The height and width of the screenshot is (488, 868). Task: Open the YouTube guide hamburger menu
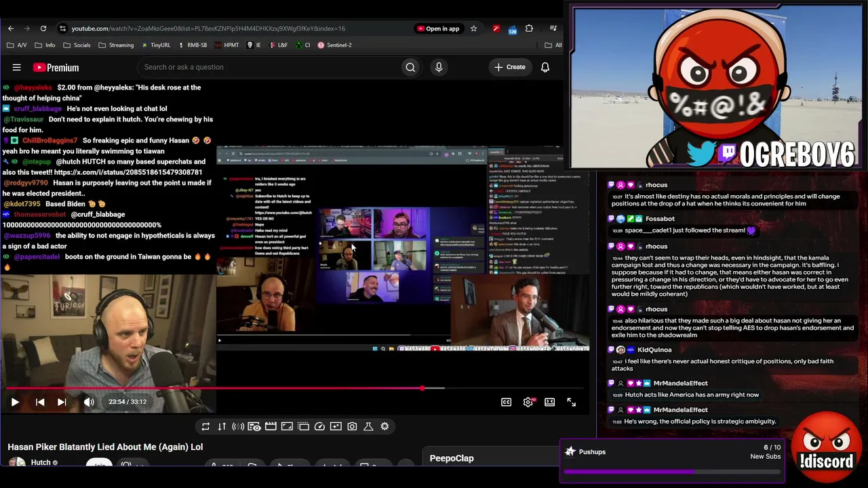[x=17, y=67]
